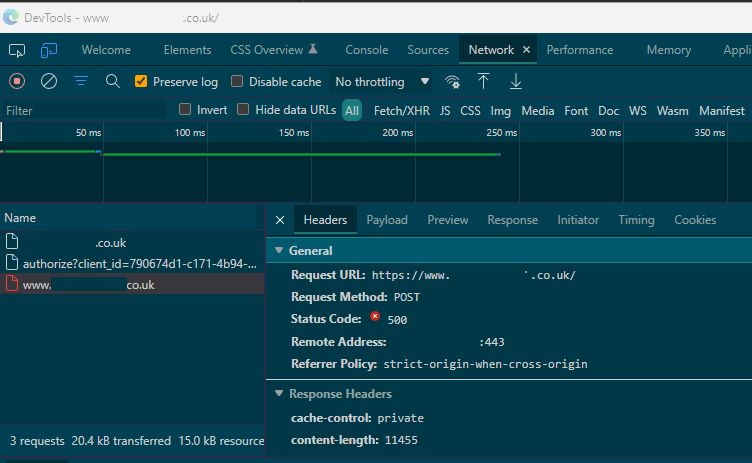The height and width of the screenshot is (463, 752).
Task: Click the export HAR download arrow
Action: point(516,82)
